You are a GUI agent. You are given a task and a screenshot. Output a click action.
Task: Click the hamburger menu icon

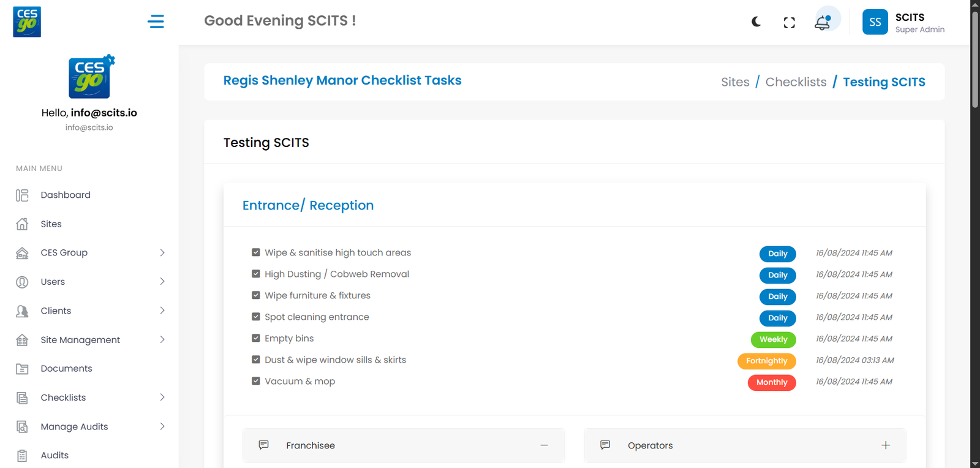(156, 21)
